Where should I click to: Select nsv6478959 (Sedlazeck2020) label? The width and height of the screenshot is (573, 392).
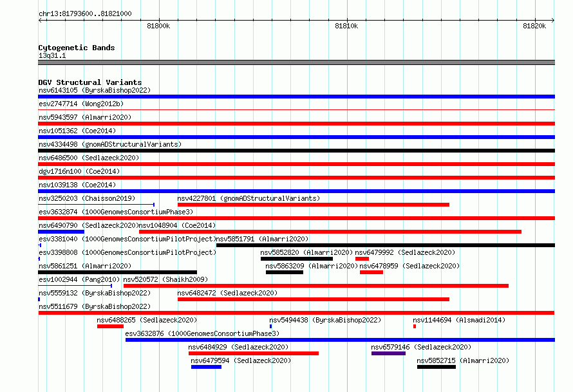point(409,266)
